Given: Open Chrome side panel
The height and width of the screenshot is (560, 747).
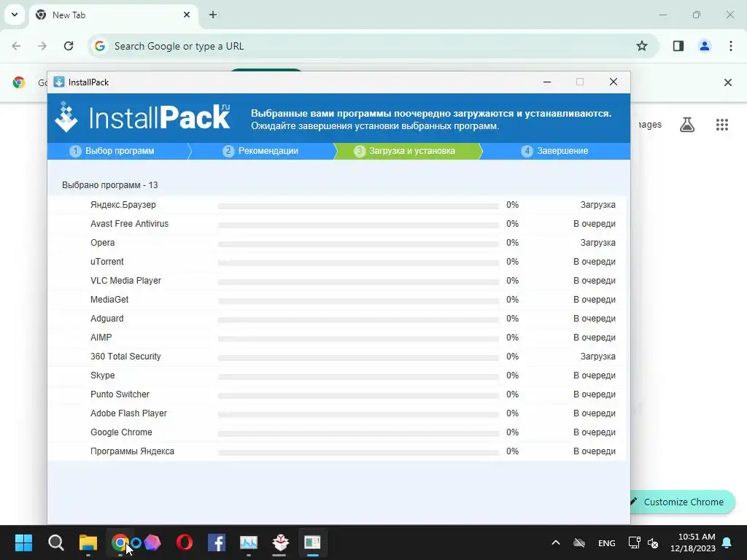Looking at the screenshot, I should point(678,46).
